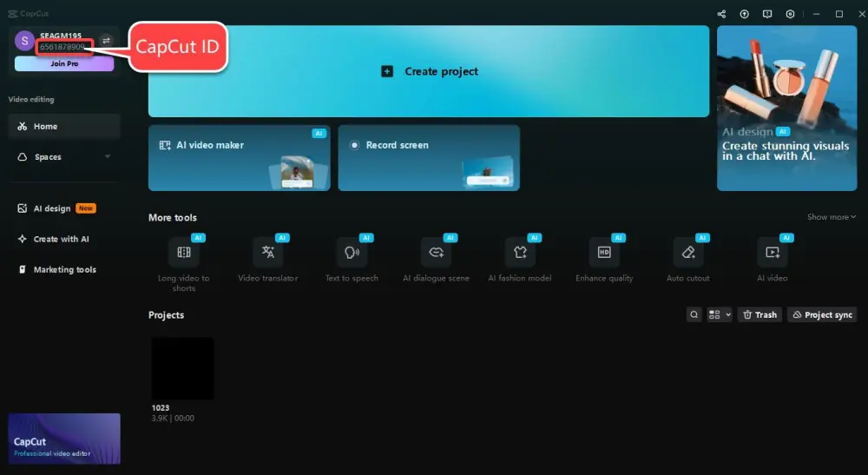Open the Long video to shorts tool
The height and width of the screenshot is (475, 868).
tap(184, 253)
